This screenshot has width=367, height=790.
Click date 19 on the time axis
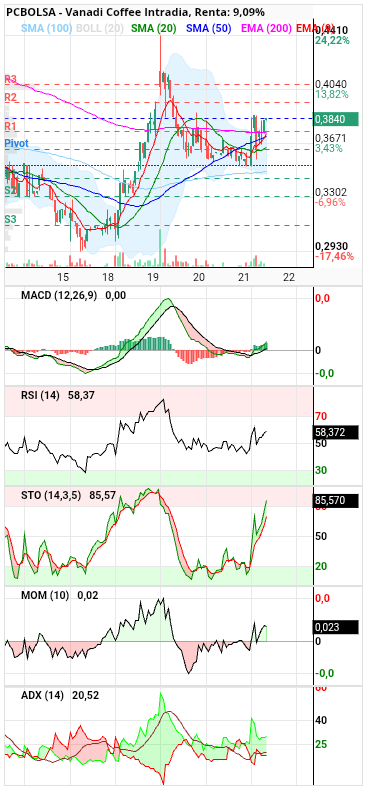pyautogui.click(x=153, y=277)
